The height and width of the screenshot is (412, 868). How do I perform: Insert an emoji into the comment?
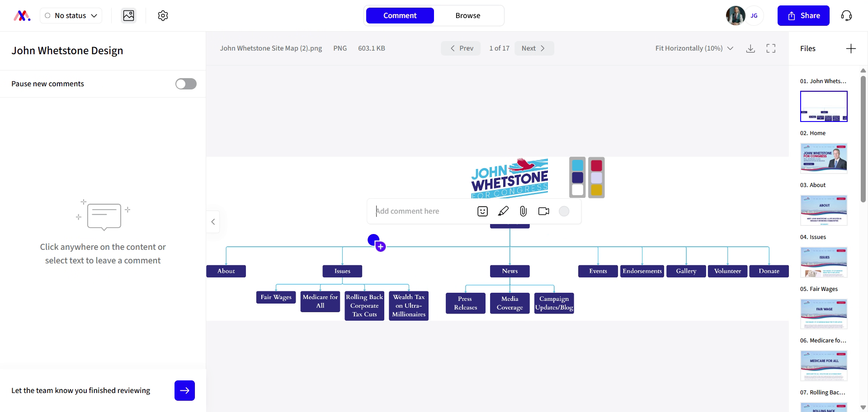482,211
